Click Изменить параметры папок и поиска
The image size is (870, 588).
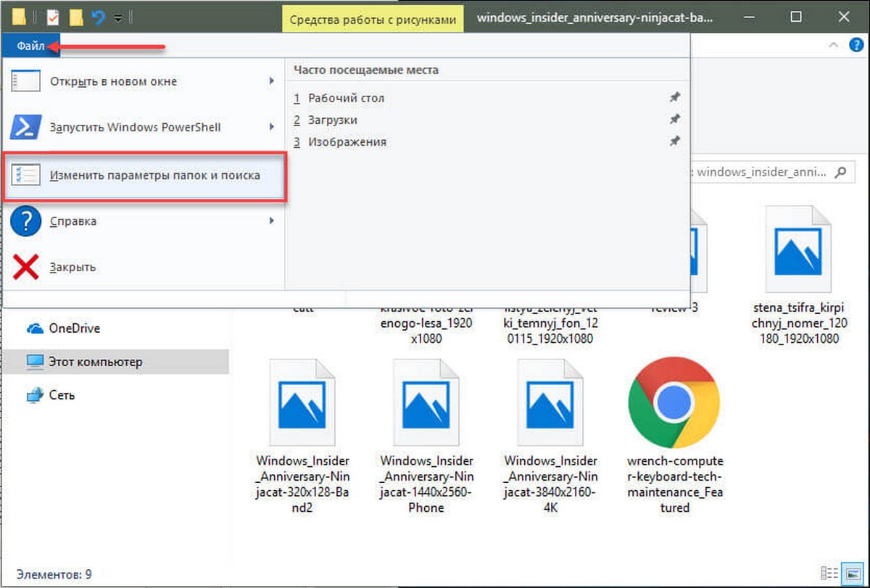click(146, 176)
